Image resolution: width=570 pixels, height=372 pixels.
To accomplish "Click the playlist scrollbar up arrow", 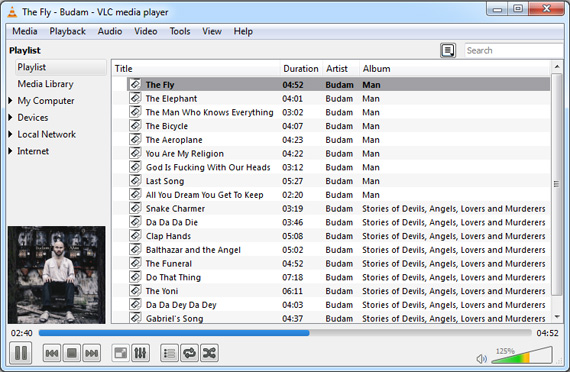I will 557,67.
